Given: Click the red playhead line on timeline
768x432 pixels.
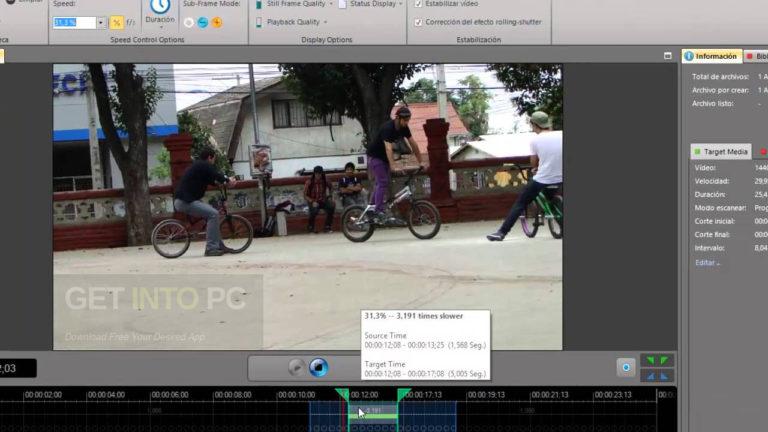Looking at the screenshot, I should 344,416.
